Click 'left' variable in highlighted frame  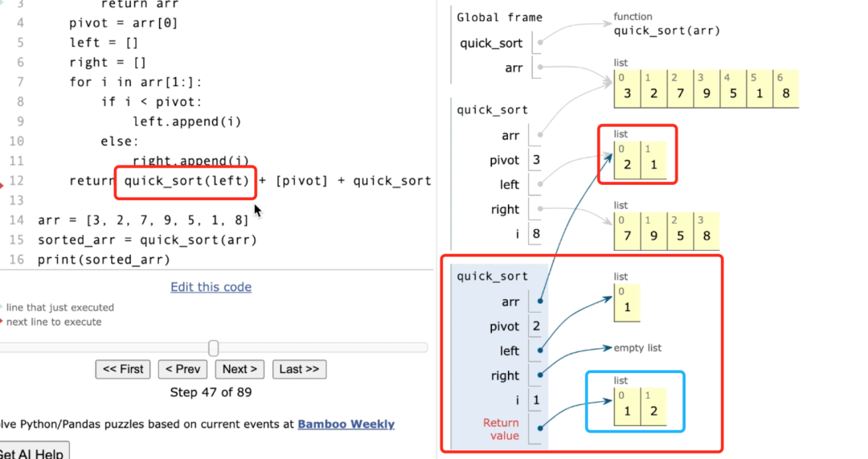click(510, 351)
